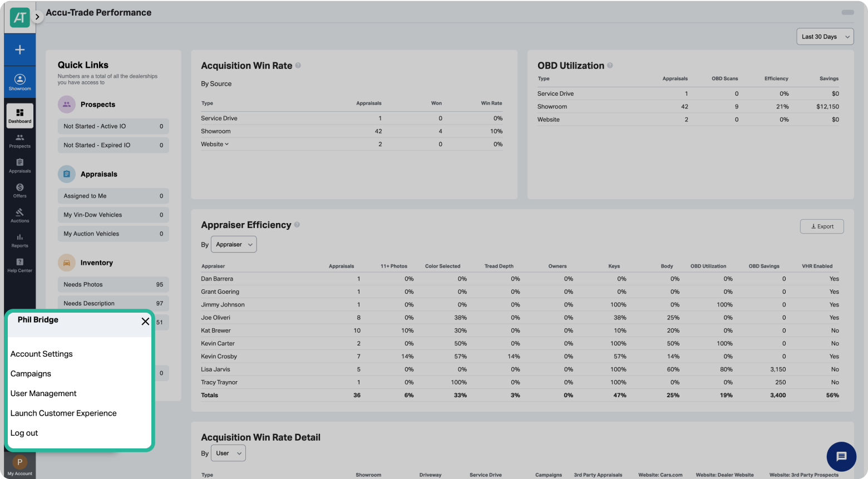
Task: Click the Prospects people icon in Quick Links
Action: pos(66,104)
